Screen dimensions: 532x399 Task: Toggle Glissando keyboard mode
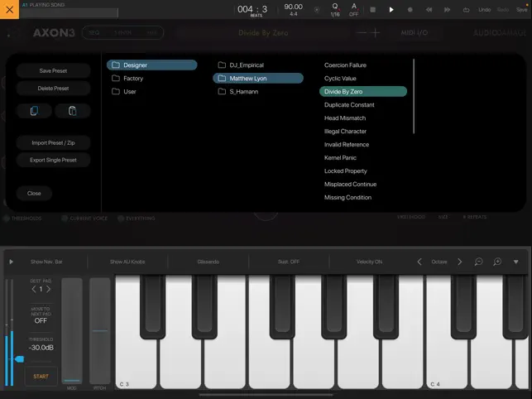(x=208, y=262)
